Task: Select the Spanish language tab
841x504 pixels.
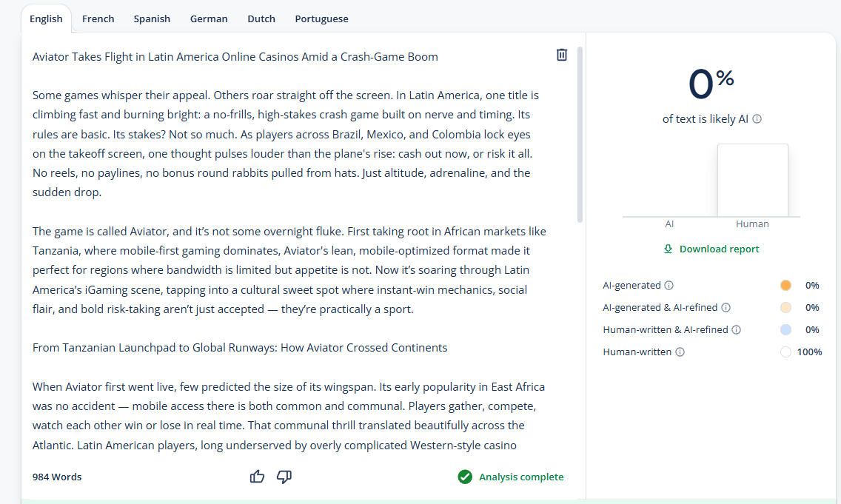Action: pos(152,19)
